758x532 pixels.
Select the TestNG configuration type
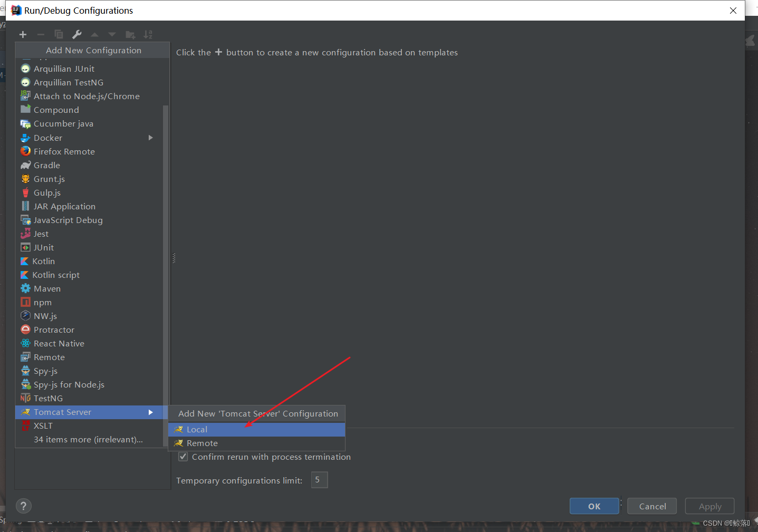tap(89, 398)
